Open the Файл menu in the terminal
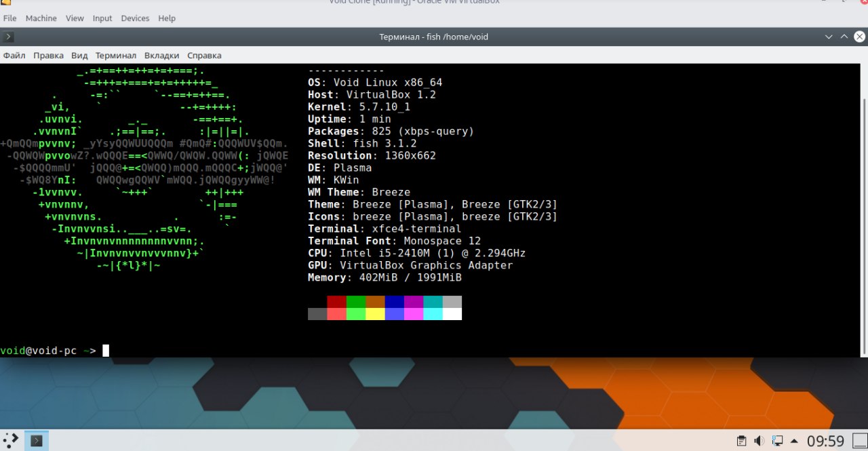 pyautogui.click(x=14, y=56)
